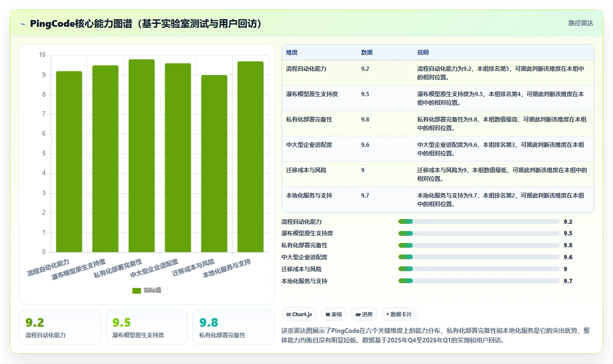The image size is (613, 364).
Task: Open the 9.2 流程自动化能力 data card
Action: 60,327
